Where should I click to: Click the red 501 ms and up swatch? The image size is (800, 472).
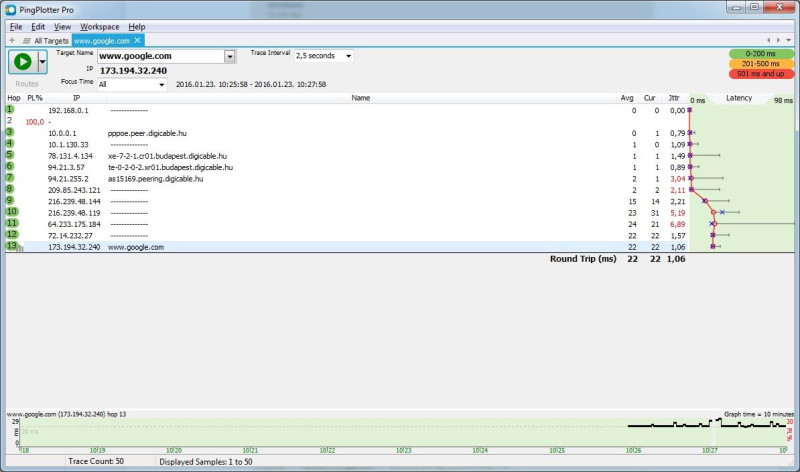tap(761, 74)
